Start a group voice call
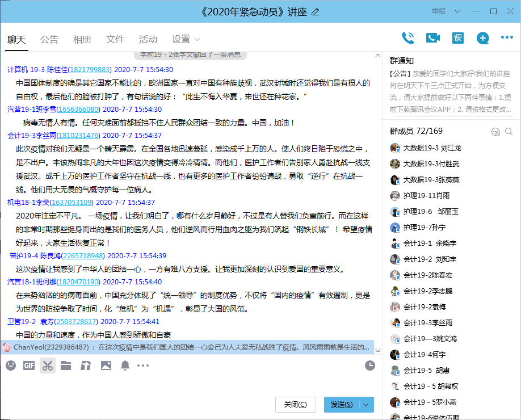Viewport: 521px width, 420px height. point(407,38)
